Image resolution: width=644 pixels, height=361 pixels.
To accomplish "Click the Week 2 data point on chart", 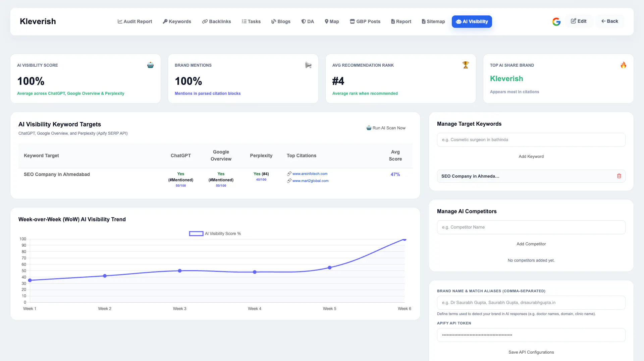I will point(105,276).
